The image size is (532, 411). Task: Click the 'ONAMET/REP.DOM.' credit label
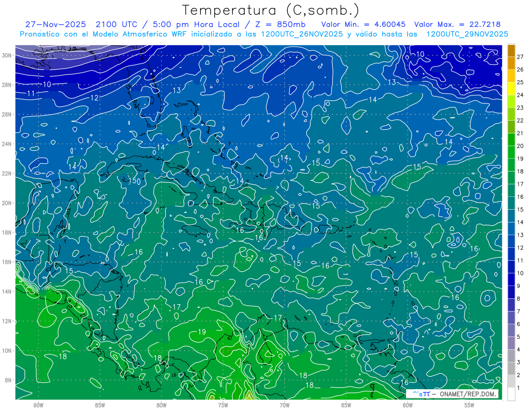pos(468,394)
